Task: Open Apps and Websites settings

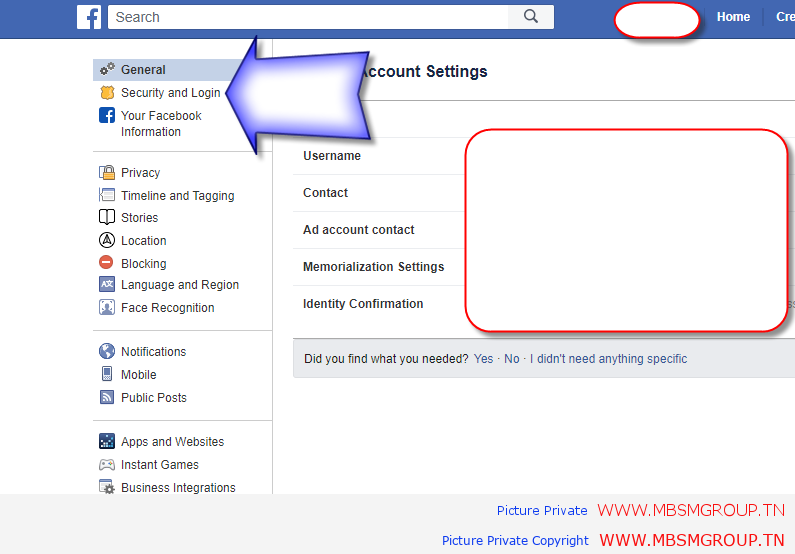Action: click(172, 442)
